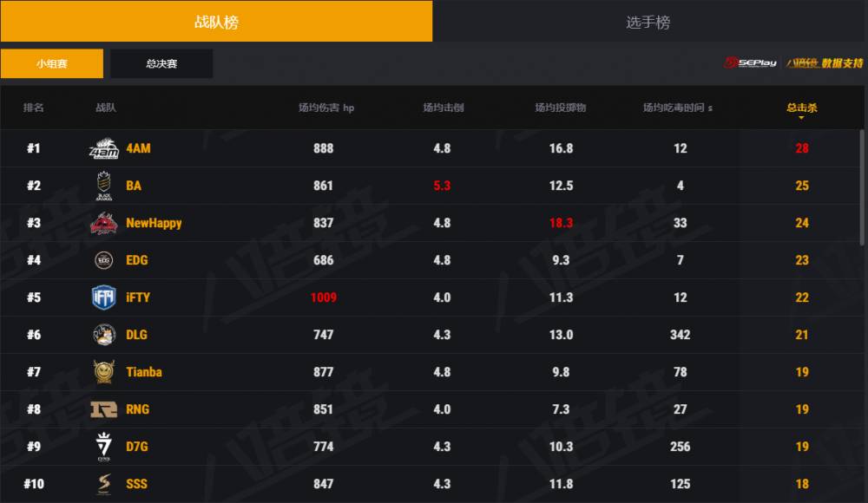Click the Tianba team logo
Viewport: 868px width, 503px height.
pos(104,372)
